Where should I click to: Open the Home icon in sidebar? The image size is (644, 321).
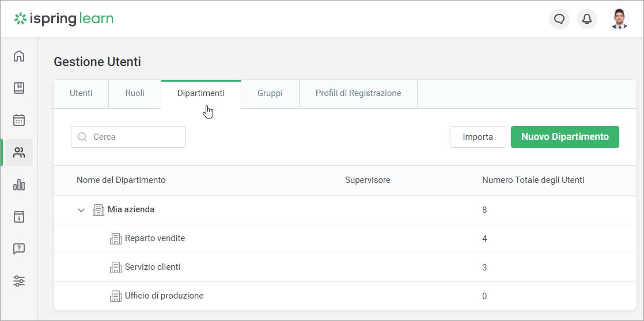(19, 56)
